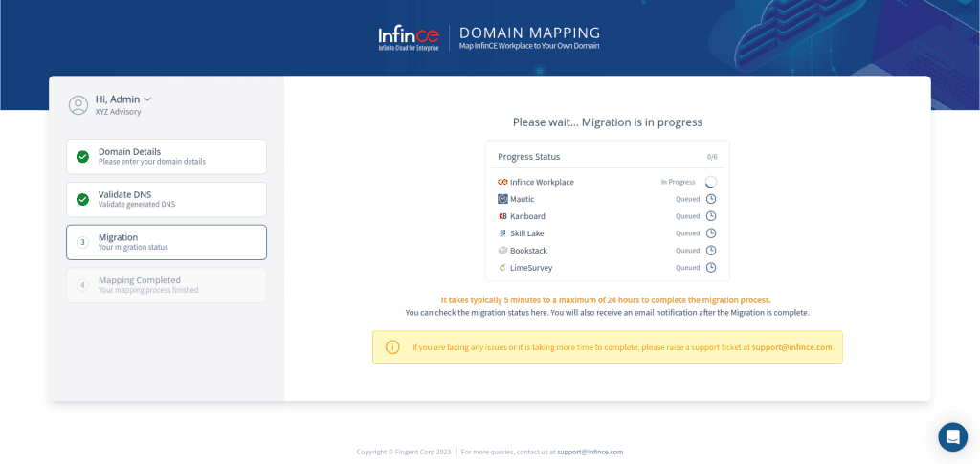980x464 pixels.
Task: Open the Domain Details step
Action: (167, 156)
